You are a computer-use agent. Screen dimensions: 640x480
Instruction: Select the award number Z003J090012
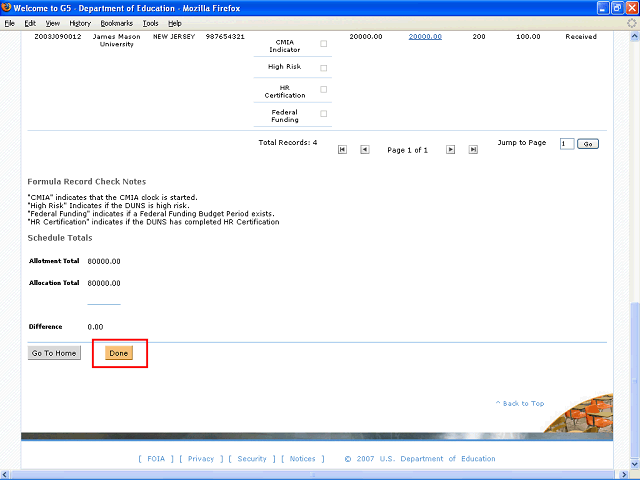click(x=58, y=37)
